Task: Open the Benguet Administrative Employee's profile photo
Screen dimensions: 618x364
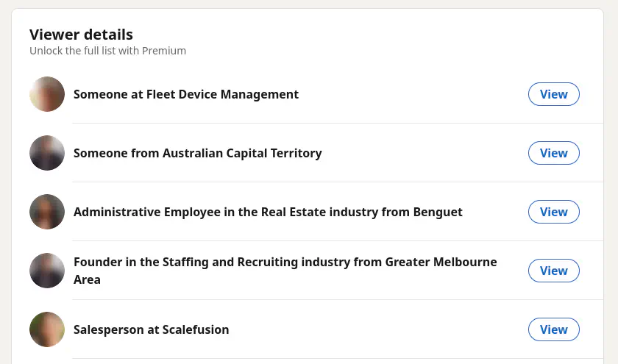Action: pos(47,212)
